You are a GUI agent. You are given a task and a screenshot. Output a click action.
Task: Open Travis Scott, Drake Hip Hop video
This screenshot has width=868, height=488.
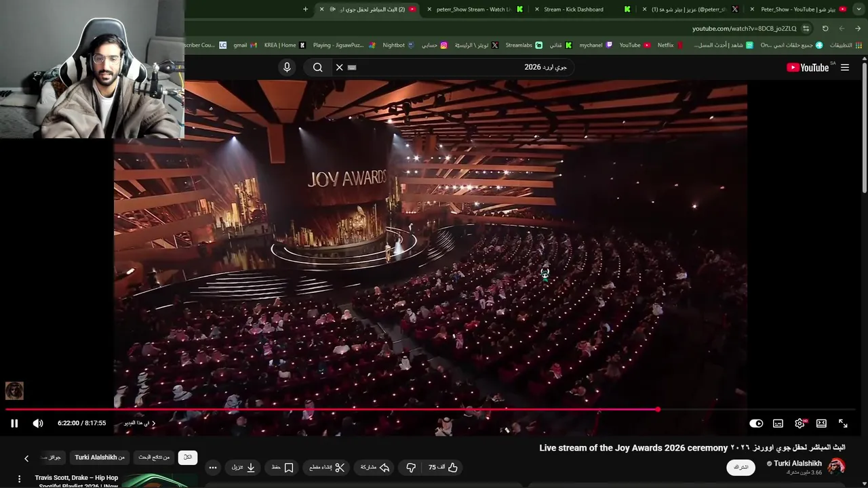click(77, 481)
